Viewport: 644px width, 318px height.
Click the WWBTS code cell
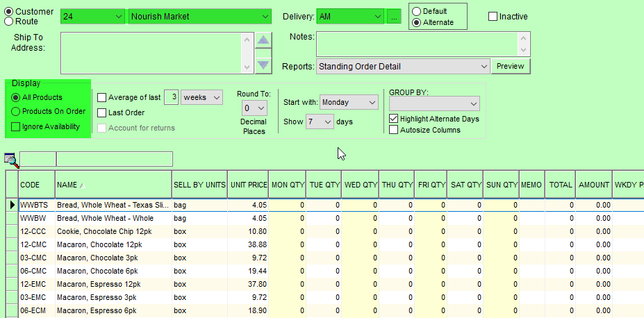point(37,205)
